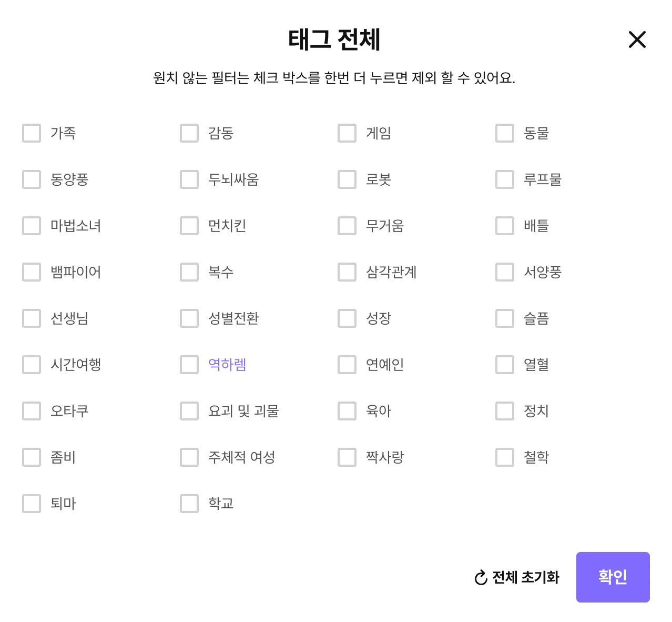Screen dimensions: 672x622
Task: Click the circular reset arrow icon
Action: click(x=479, y=577)
